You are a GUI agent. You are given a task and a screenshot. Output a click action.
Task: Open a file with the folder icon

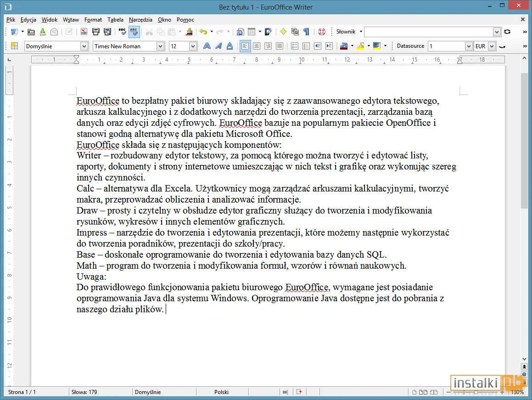(31, 32)
